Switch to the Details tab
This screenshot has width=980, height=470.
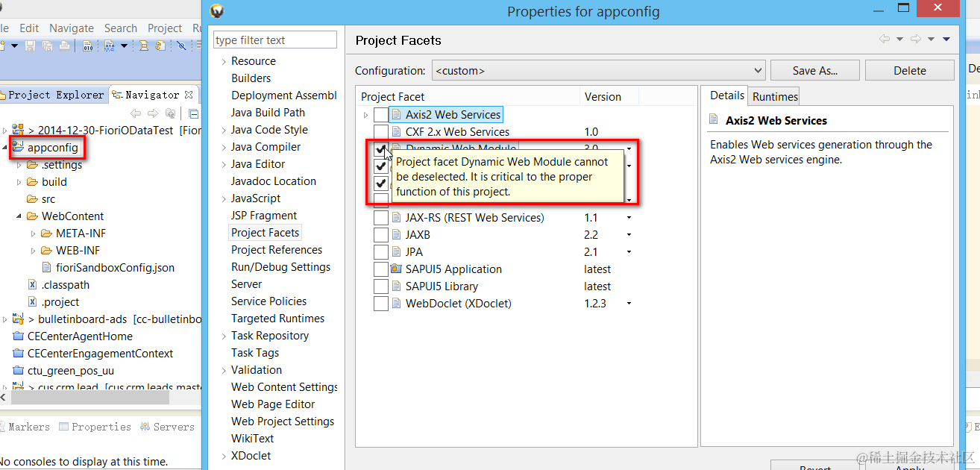727,95
